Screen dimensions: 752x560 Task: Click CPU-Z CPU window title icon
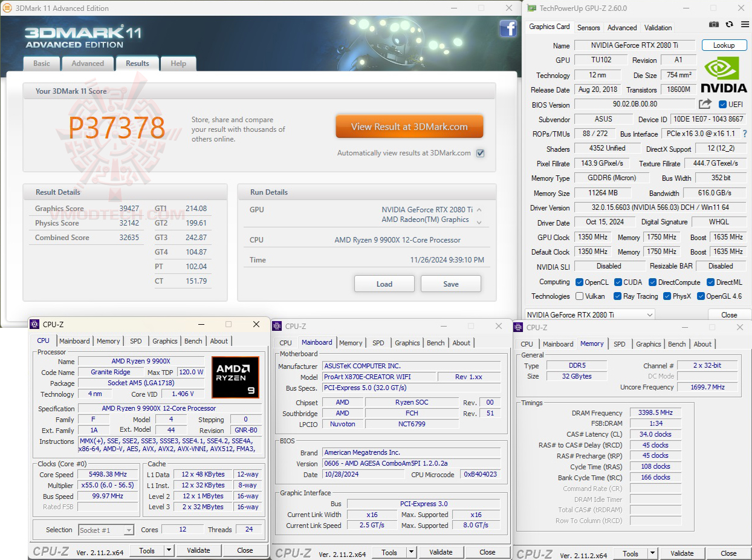34,324
